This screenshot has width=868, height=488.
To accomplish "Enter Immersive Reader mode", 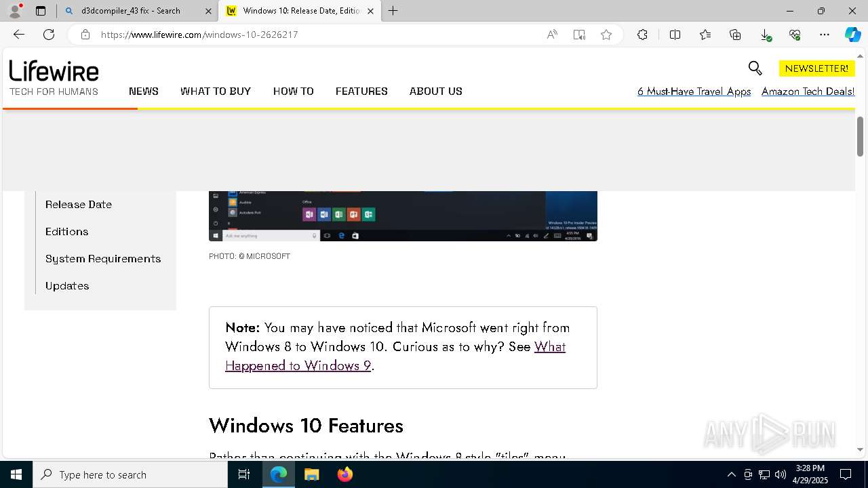I will [x=579, y=35].
